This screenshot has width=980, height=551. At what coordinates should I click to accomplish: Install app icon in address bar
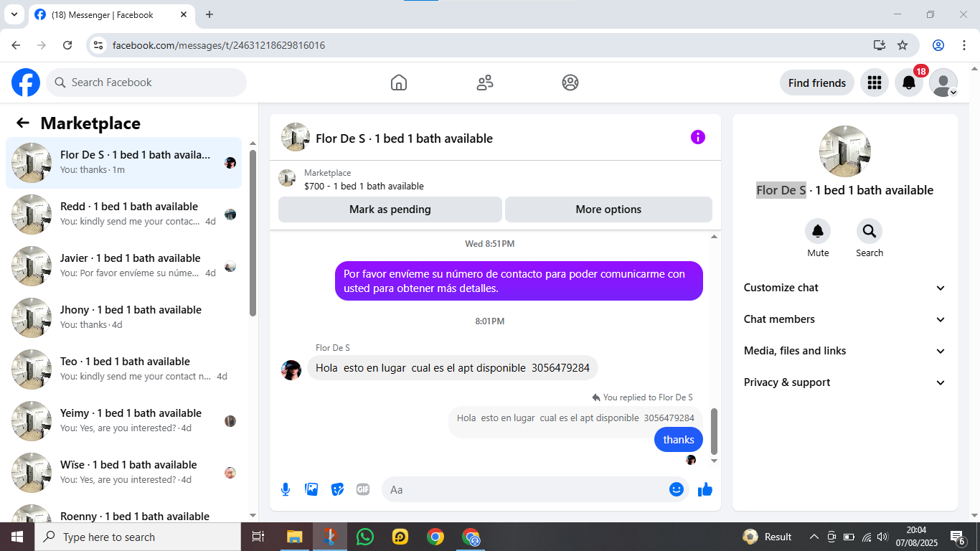880,45
